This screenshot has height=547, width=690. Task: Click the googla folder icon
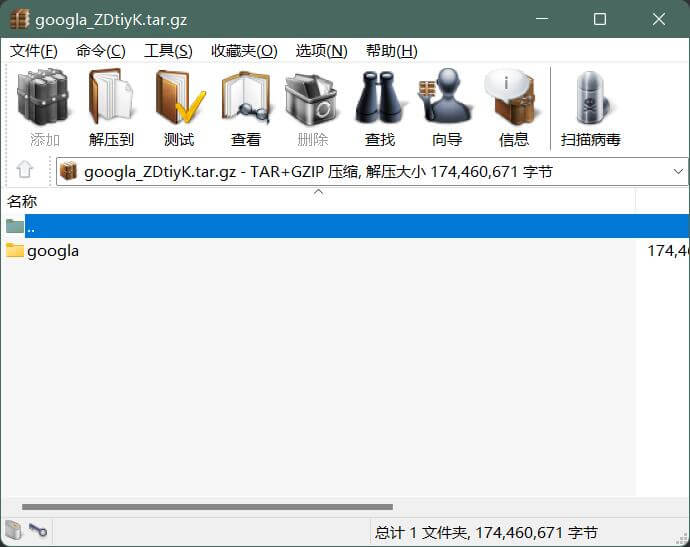point(15,250)
